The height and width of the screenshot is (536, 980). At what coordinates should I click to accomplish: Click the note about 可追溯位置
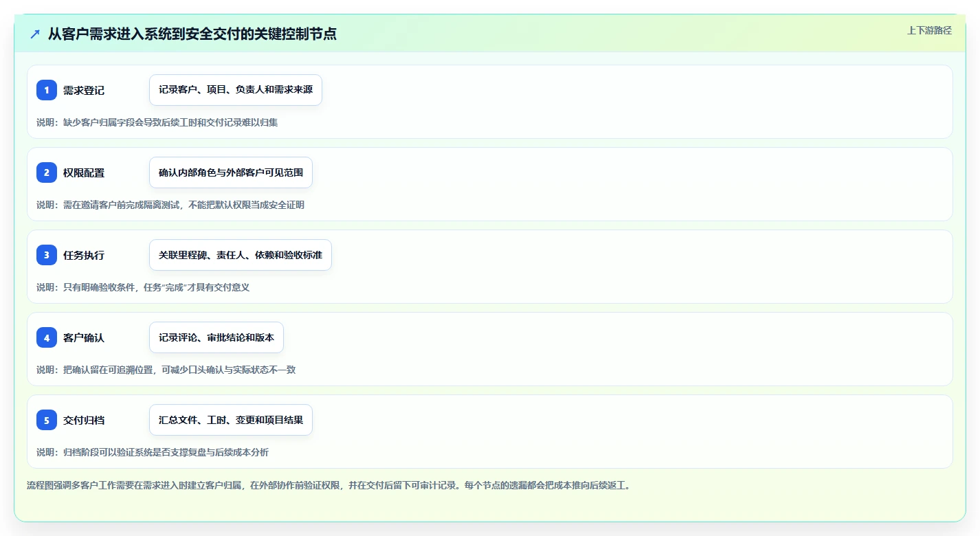pos(166,370)
